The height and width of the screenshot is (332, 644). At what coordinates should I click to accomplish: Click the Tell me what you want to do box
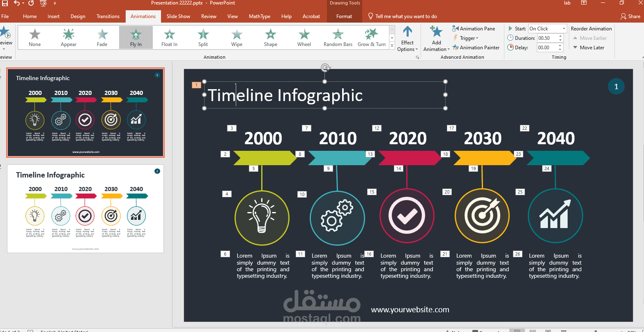[x=402, y=16]
